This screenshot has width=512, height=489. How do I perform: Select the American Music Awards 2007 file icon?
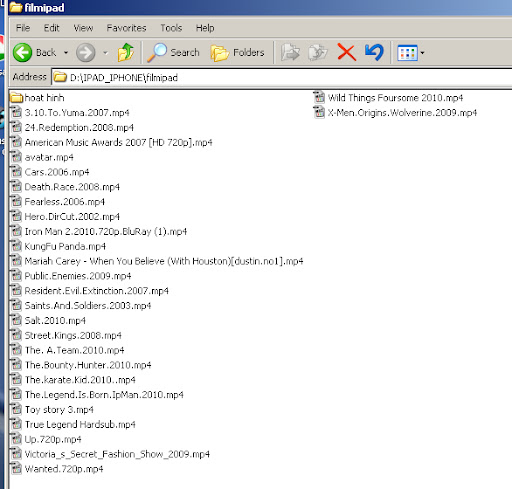point(16,142)
